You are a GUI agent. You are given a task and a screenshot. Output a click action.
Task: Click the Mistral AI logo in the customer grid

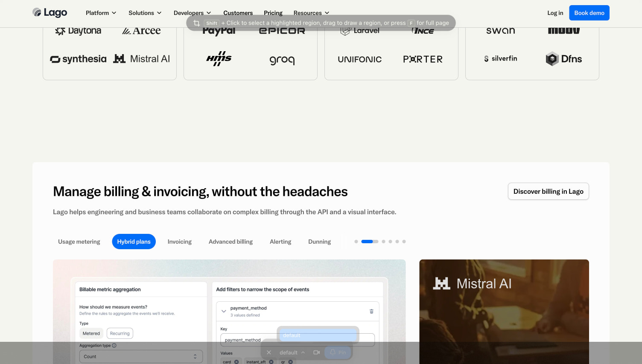click(141, 59)
